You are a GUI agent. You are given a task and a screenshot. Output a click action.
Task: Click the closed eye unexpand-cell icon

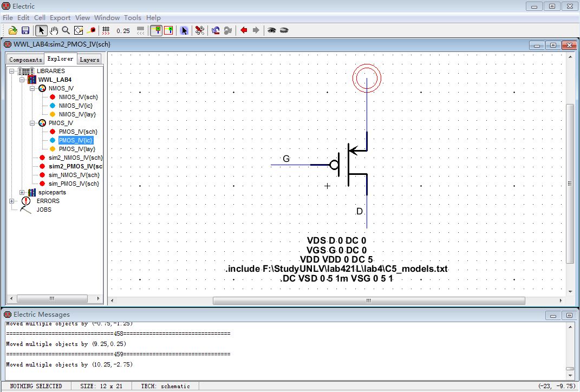click(x=284, y=30)
